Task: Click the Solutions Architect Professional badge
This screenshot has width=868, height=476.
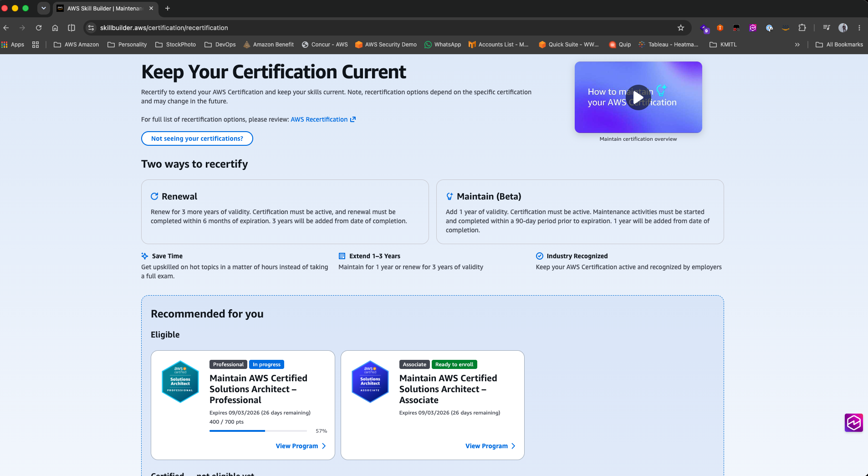Action: coord(180,382)
